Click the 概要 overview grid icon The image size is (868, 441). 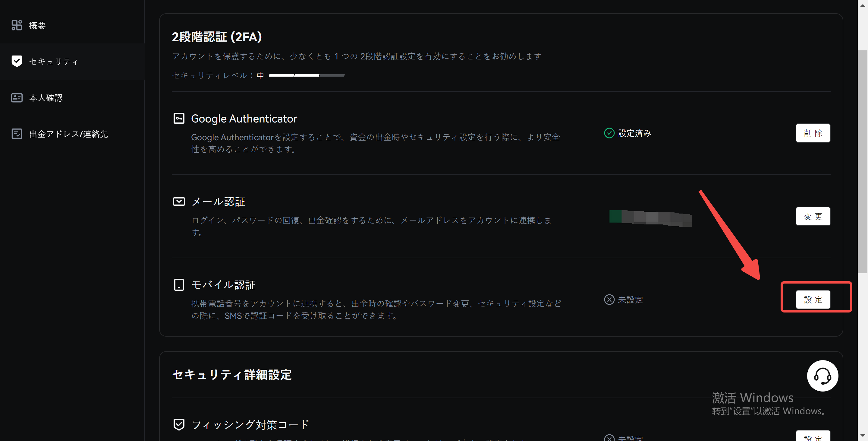click(x=17, y=25)
